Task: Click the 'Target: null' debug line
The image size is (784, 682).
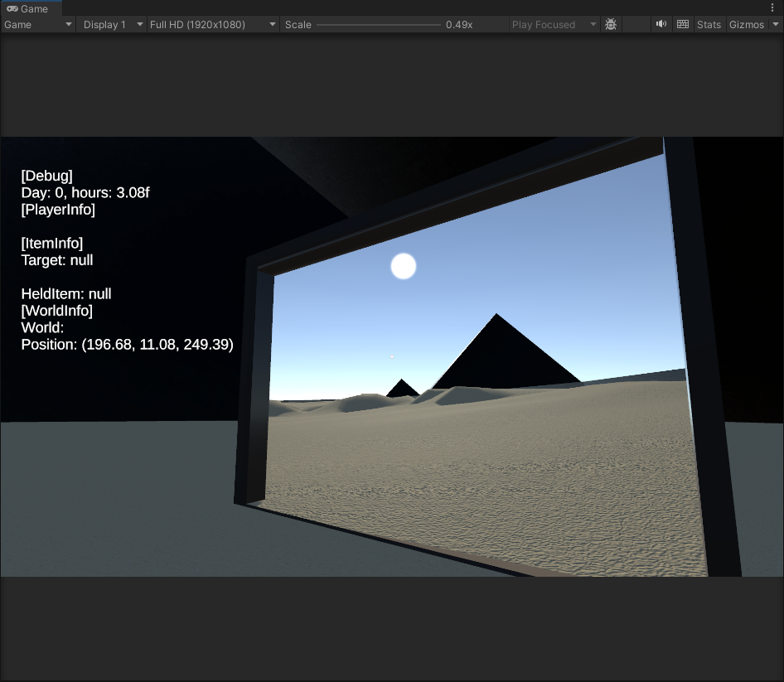Action: point(57,260)
